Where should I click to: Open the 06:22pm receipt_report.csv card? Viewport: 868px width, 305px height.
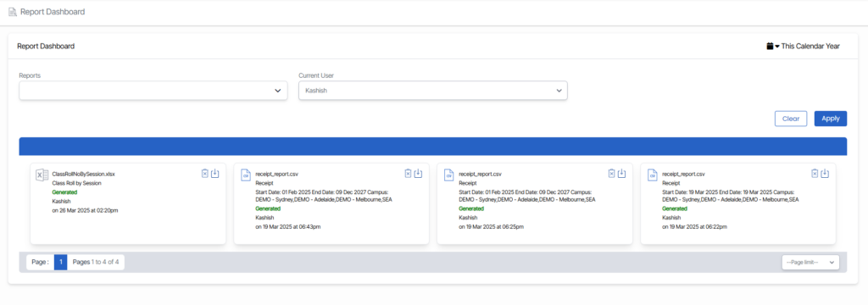click(x=738, y=203)
